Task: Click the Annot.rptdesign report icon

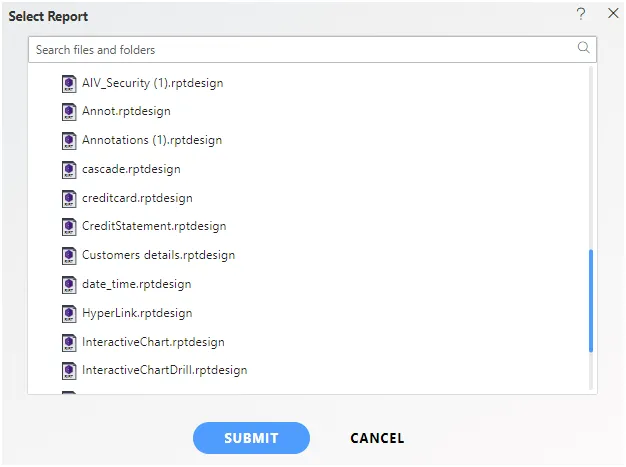Action: (69, 112)
